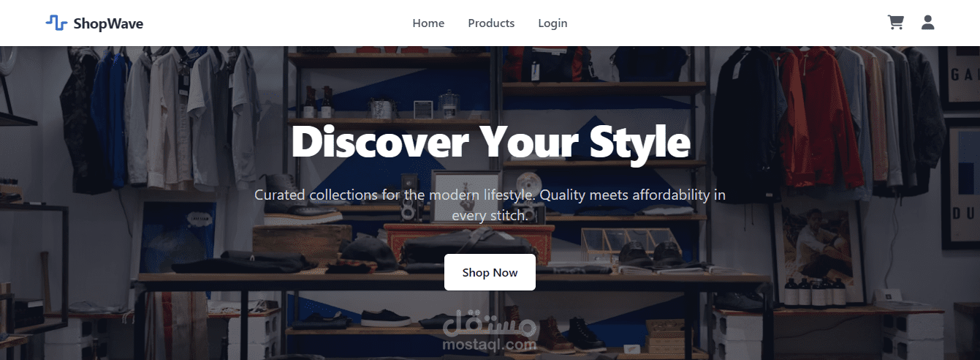This screenshot has height=360, width=980.
Task: Click the Discover Your Style heading
Action: pyautogui.click(x=490, y=141)
